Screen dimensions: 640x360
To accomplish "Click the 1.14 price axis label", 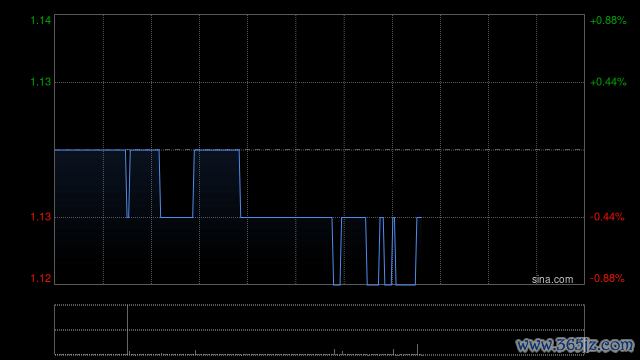I will 41,20.
